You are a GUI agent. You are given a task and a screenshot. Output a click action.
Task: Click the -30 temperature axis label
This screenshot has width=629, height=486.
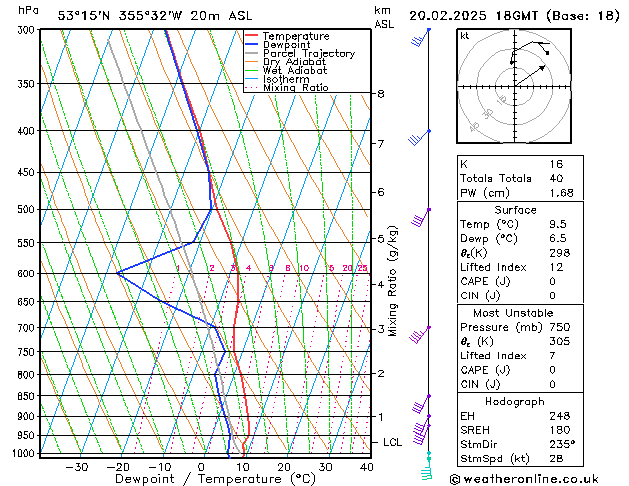(76, 467)
